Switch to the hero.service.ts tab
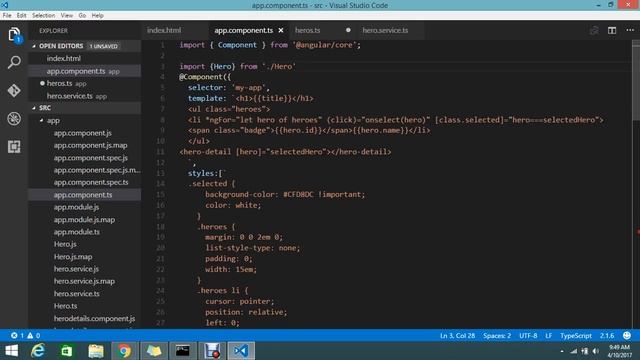The height and width of the screenshot is (360, 640). pyautogui.click(x=385, y=30)
